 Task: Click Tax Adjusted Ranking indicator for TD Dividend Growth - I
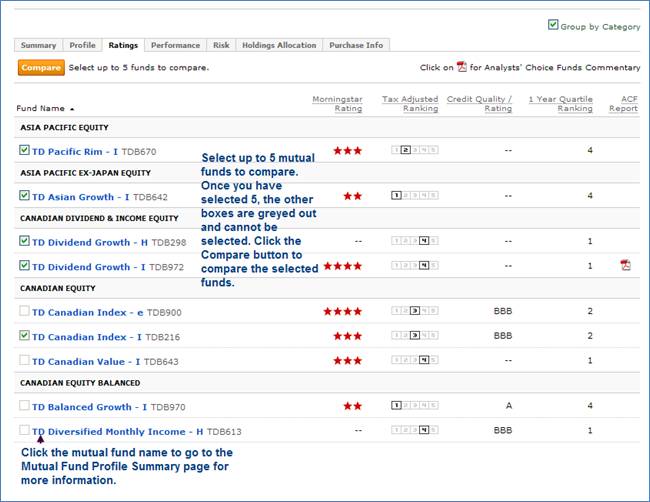click(x=415, y=265)
